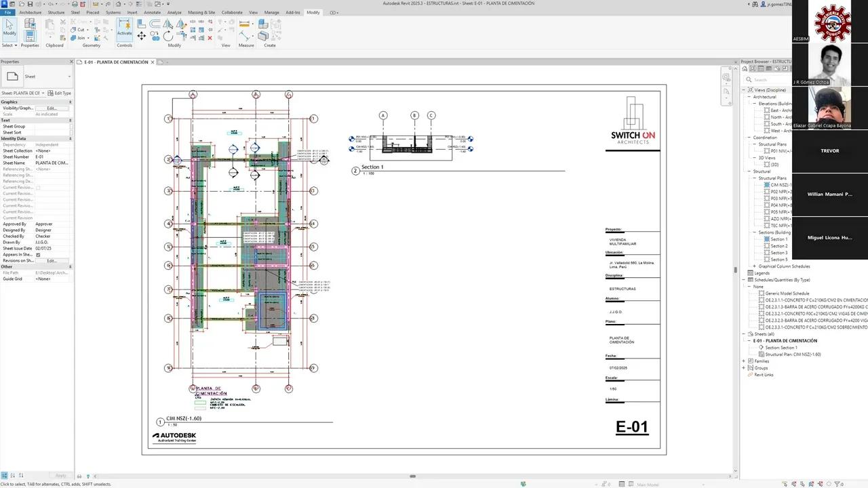Open the Manage ribbon menu

click(x=271, y=12)
